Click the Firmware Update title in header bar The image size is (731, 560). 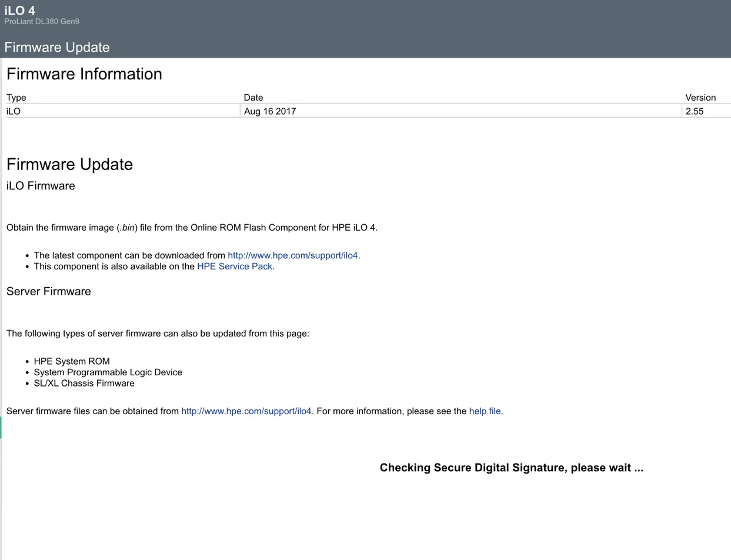[x=57, y=47]
